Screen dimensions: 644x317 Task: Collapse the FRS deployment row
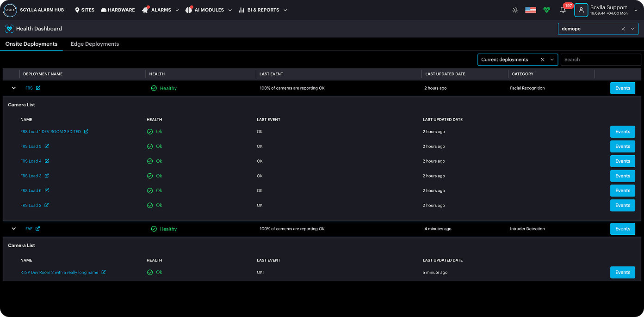click(x=13, y=88)
